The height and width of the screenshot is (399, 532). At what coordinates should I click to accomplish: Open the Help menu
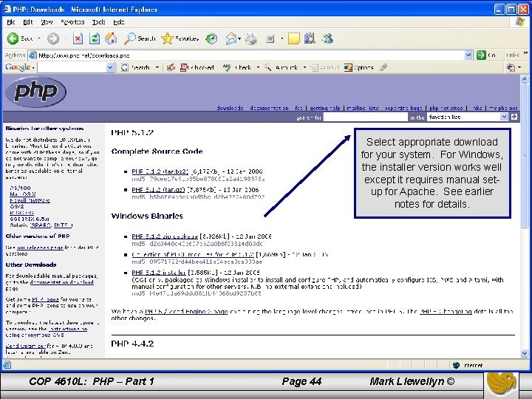pyautogui.click(x=119, y=22)
